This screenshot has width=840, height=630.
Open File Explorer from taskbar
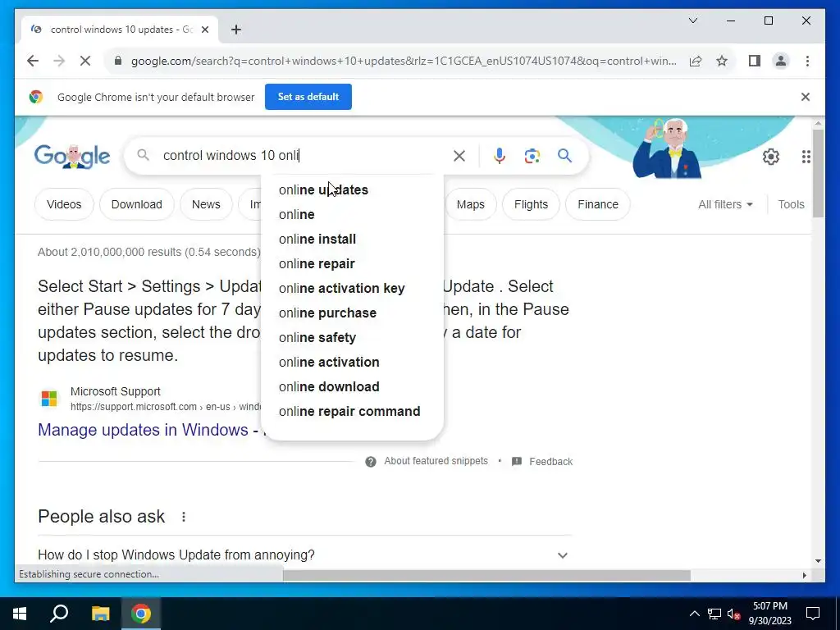100,614
